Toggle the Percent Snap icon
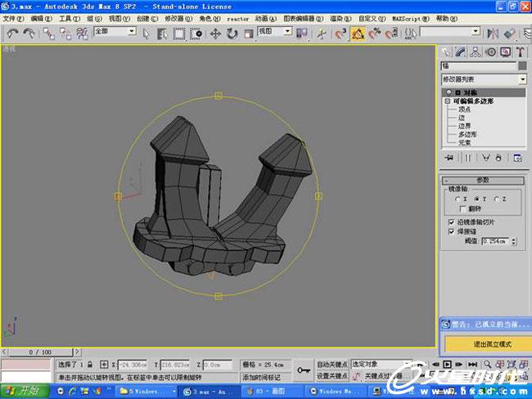532x399 pixels. [374, 34]
